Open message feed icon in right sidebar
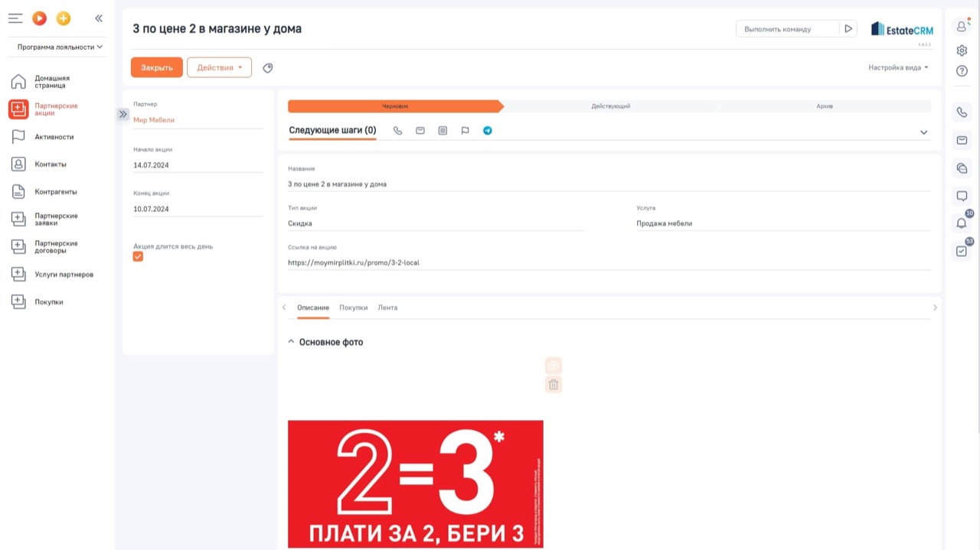The image size is (980, 550). point(962,197)
